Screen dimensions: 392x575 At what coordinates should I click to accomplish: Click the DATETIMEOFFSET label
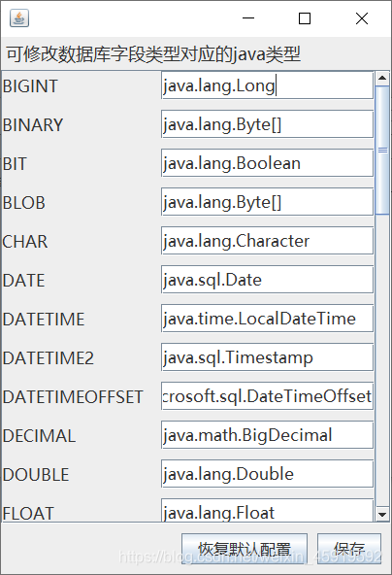(x=73, y=397)
